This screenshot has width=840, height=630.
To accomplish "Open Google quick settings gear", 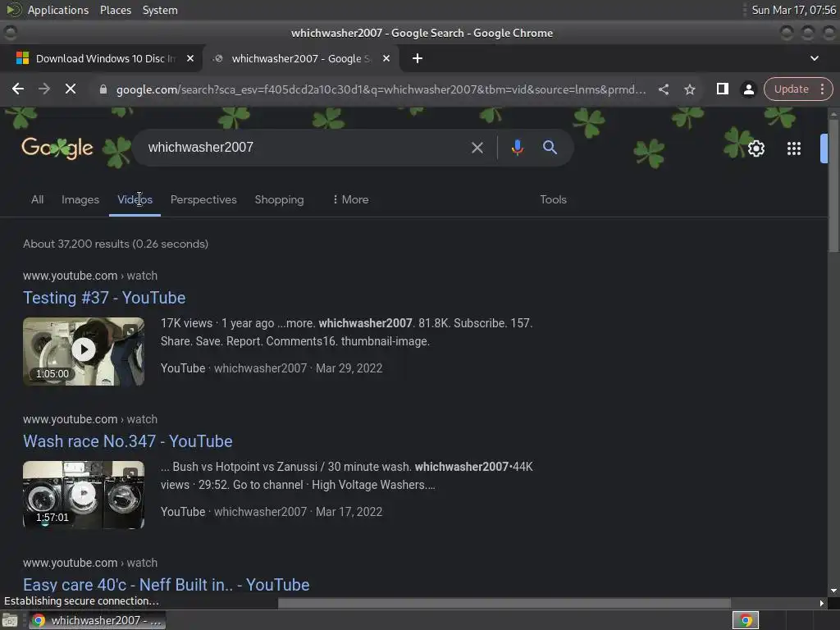I will tap(756, 148).
